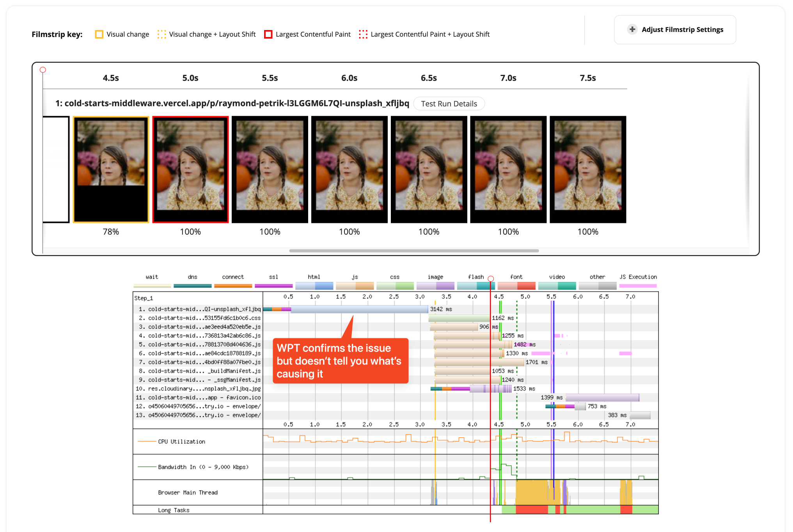The height and width of the screenshot is (532, 793).
Task: Click the 7.5s filmstrip thumbnail
Action: (x=587, y=170)
